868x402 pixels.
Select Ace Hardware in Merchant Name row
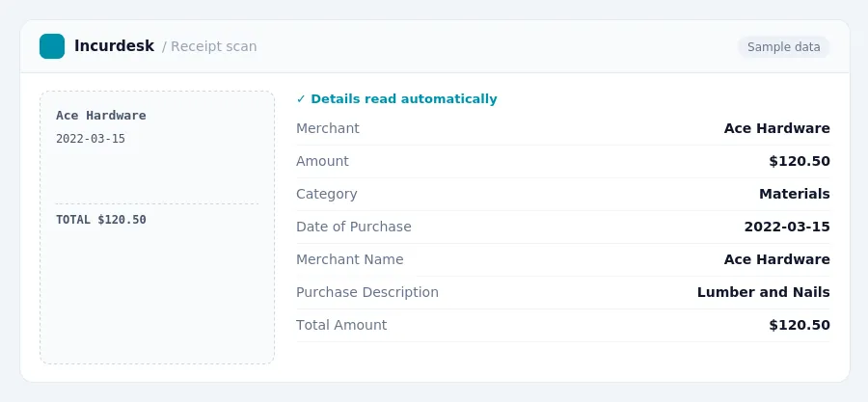pos(776,259)
